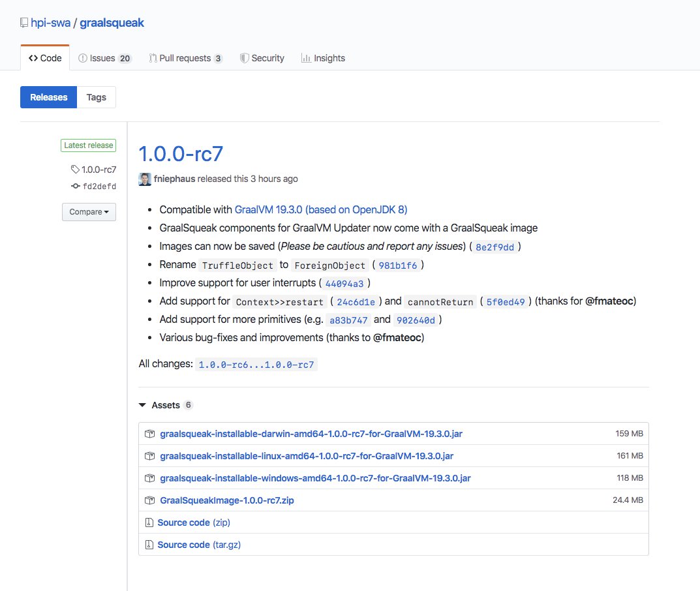Click the 1.0.0-rc7 tag in sidebar
700x591 pixels.
click(x=99, y=170)
